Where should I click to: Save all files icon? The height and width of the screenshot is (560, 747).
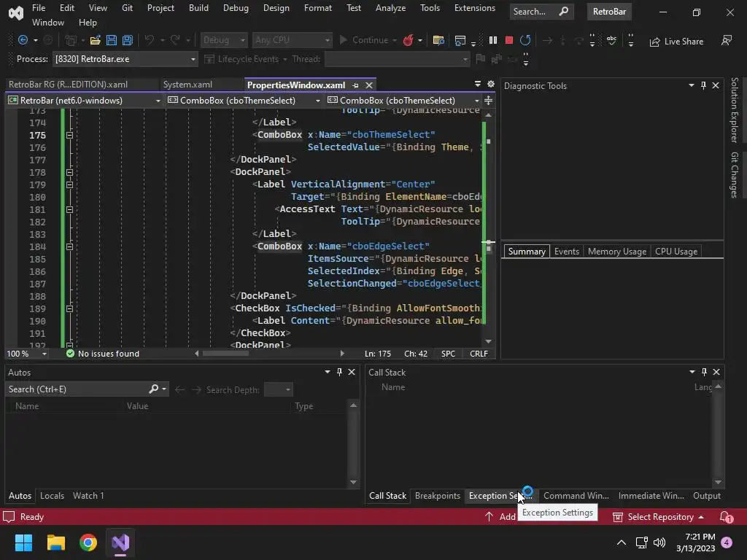[127, 41]
